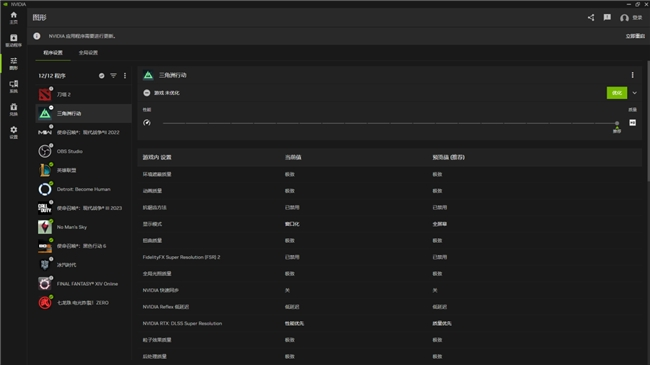650x365 pixels.
Task: Expand the chevron next to the green Optimize button
Action: tap(635, 93)
